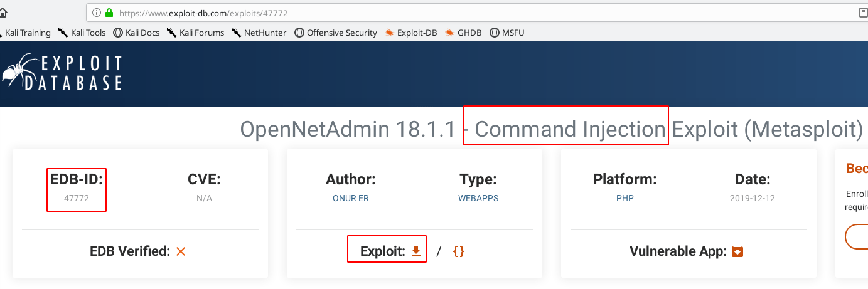Click the browser home icon
This screenshot has width=868, height=289.
3,13
